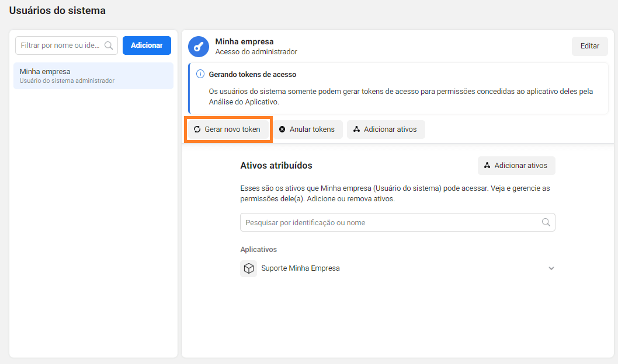
Task: Focus the Filtrar por nome filter field
Action: point(60,45)
